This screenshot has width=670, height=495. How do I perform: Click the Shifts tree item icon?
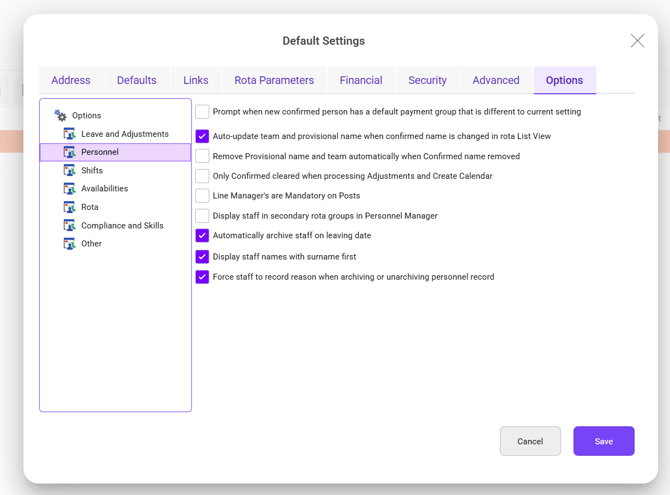coord(69,170)
